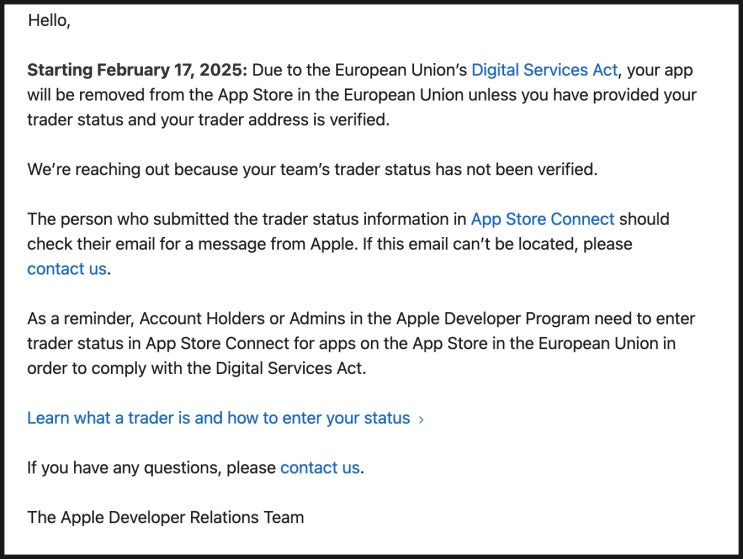Click the 'If you have any questions' text
This screenshot has height=559, width=743.
pyautogui.click(x=150, y=467)
